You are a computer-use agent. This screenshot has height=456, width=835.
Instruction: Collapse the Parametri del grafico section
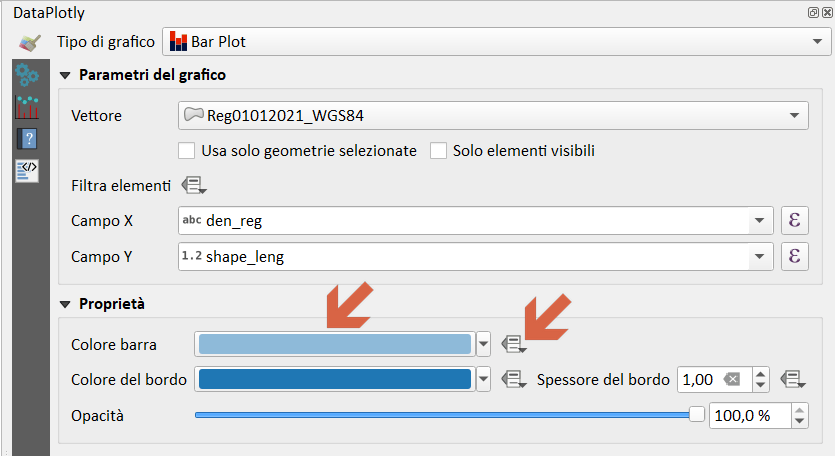pos(66,75)
